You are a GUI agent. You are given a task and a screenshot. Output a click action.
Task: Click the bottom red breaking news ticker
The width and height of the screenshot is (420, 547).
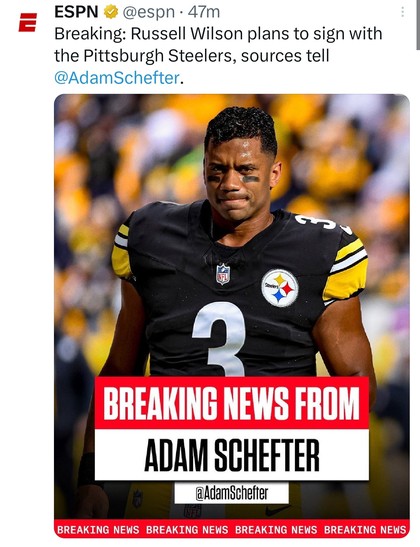click(x=232, y=530)
